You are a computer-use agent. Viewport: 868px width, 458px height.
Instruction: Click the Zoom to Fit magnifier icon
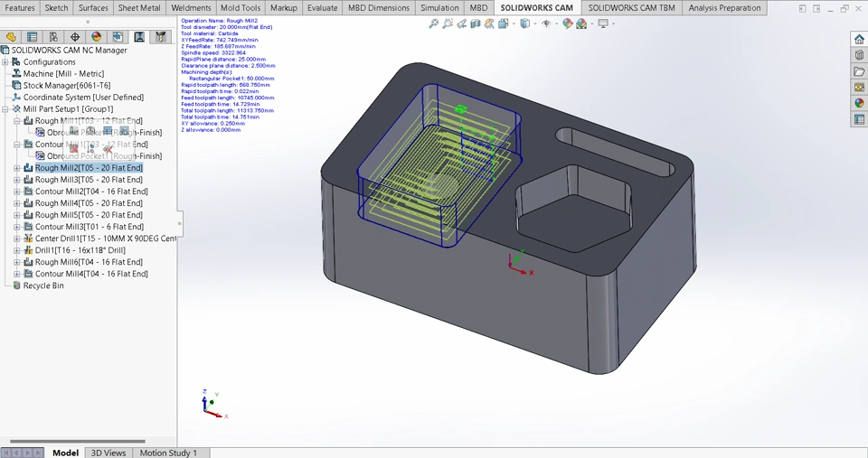(x=434, y=23)
